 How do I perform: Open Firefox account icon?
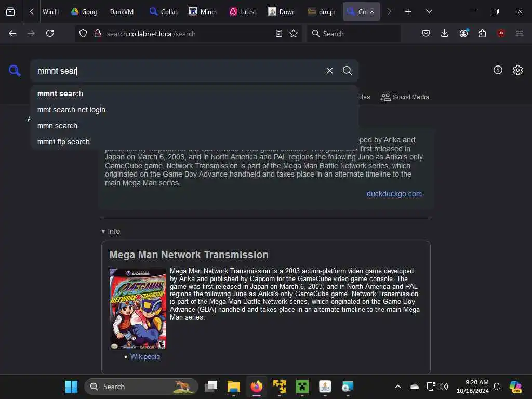(463, 33)
